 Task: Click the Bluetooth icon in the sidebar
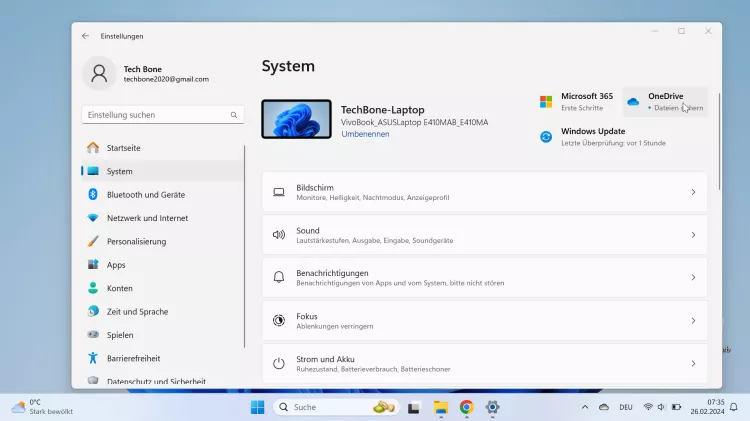[93, 194]
